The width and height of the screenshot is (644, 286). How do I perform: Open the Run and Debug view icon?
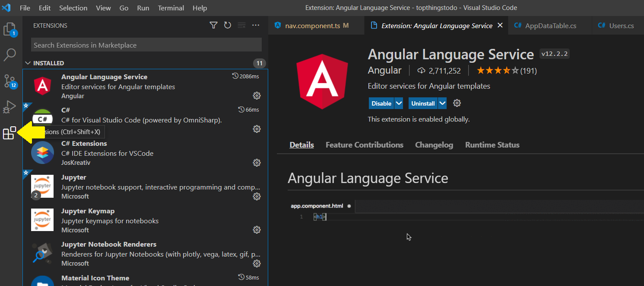coord(10,107)
